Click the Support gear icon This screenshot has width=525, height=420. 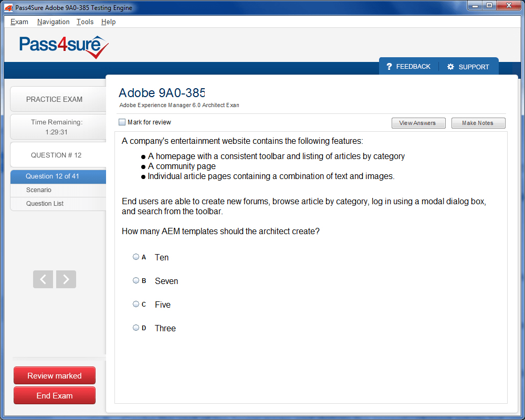pyautogui.click(x=450, y=67)
